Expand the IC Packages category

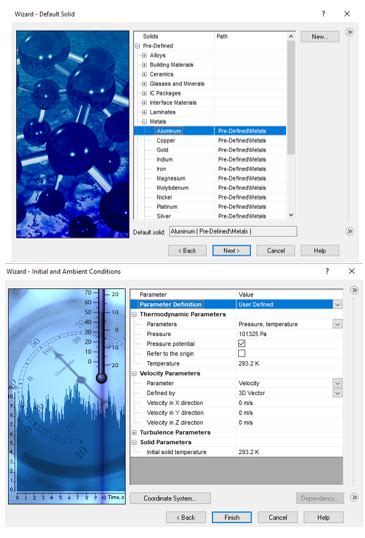[x=144, y=93]
